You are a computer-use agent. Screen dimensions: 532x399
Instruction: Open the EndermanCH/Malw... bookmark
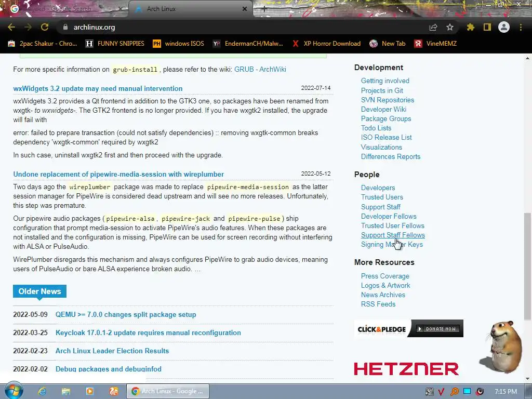(248, 44)
